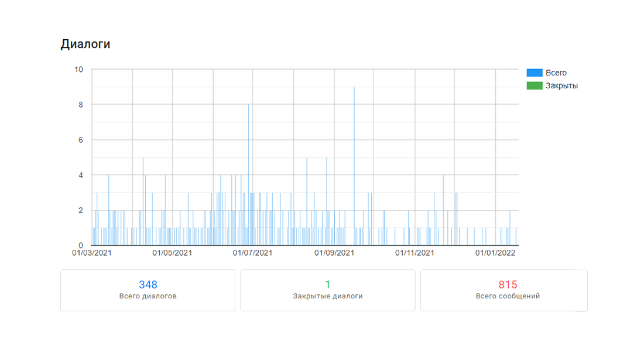This screenshot has width=644, height=351.
Task: Click the Диалоги heading
Action: click(x=85, y=44)
